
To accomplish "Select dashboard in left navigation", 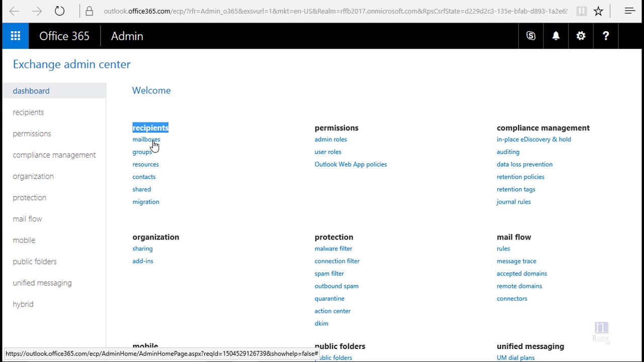I will (x=54, y=91).
